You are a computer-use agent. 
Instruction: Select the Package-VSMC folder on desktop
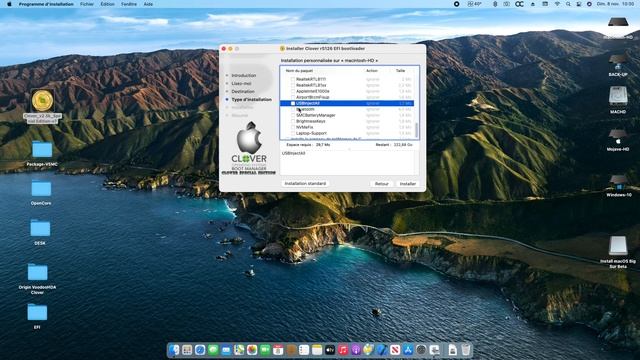click(42, 150)
